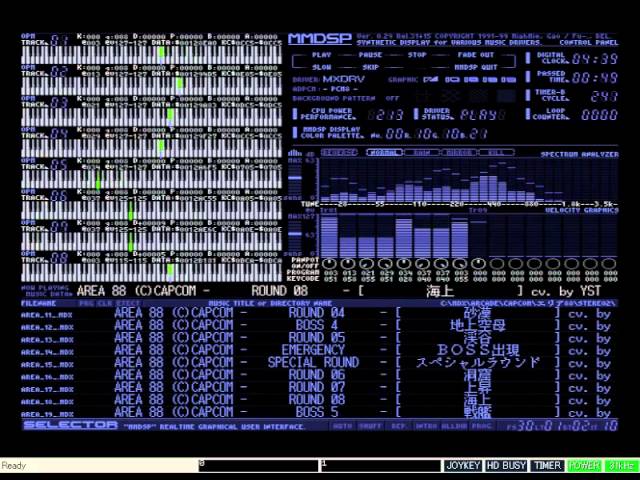Screen dimensions: 640x480
Task: Select AREA_16.MDX ROUND 06 file row
Action: click(320, 376)
